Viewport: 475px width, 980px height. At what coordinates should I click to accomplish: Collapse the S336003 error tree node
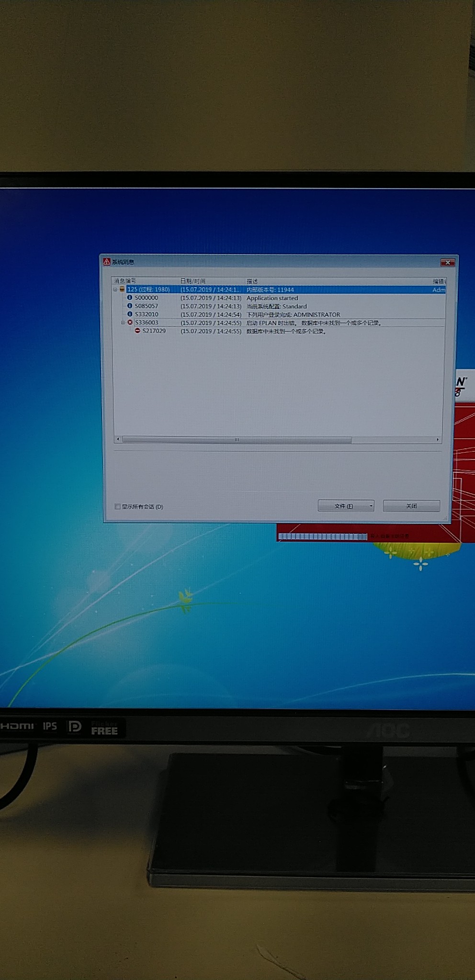pyautogui.click(x=123, y=323)
